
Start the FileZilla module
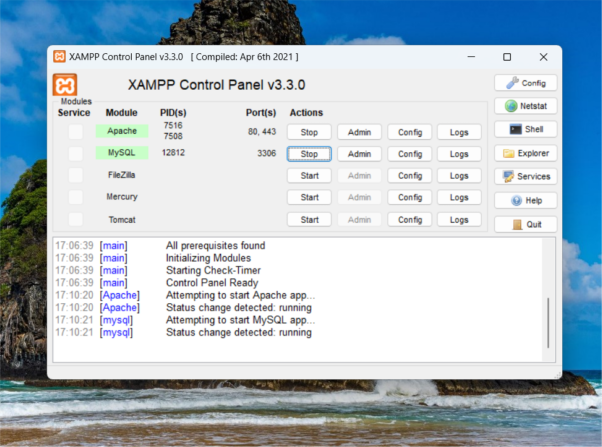[x=309, y=175]
